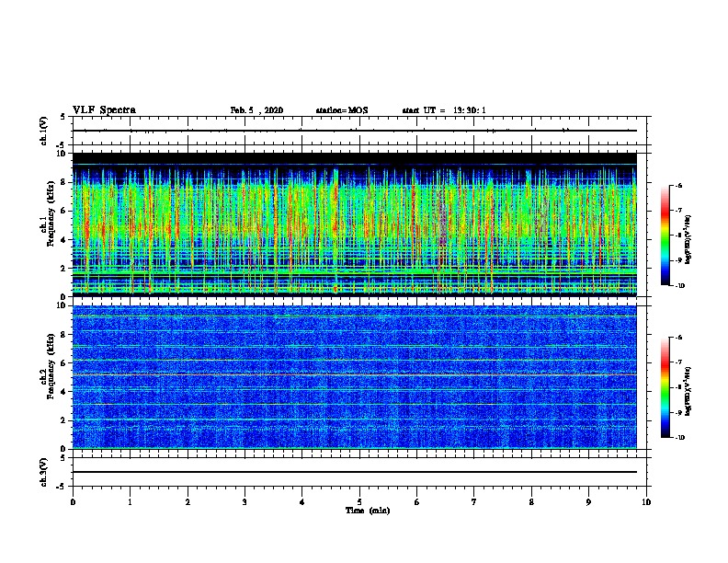Click the "4" tick on Time axis
Viewport: 728px width, 563px height.
click(x=302, y=502)
